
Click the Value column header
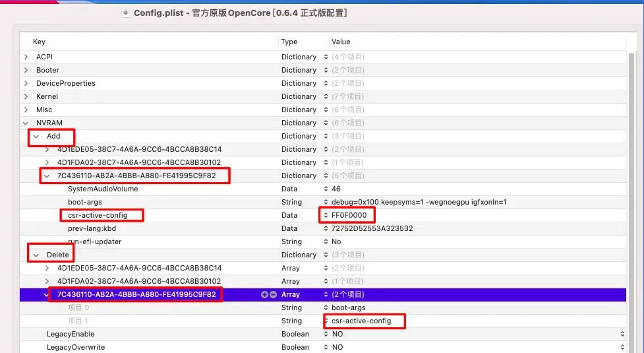point(341,42)
